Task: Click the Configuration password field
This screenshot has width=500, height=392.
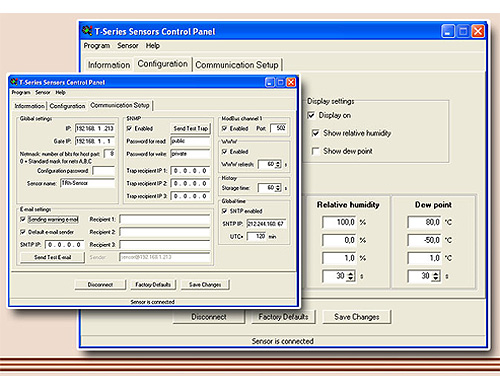Action: [103, 171]
